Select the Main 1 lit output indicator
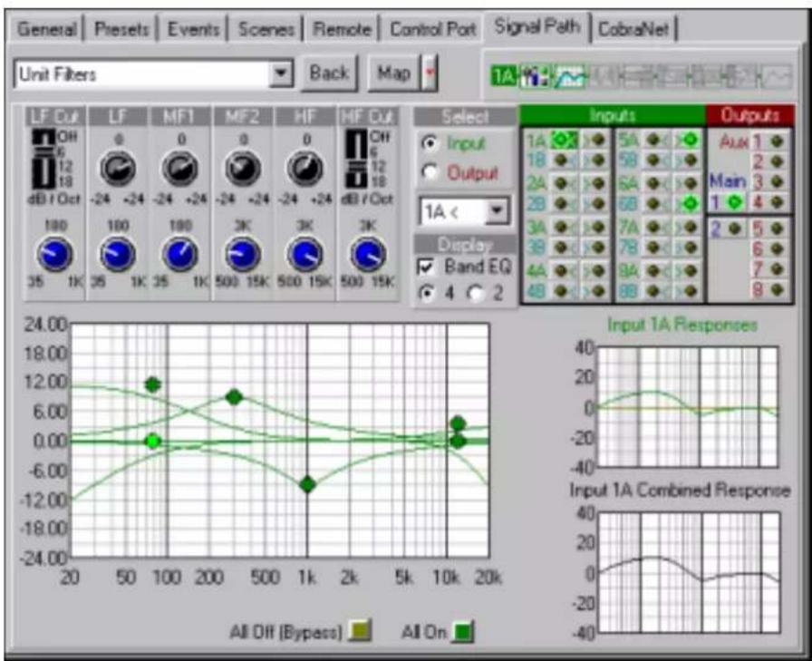Viewport: 812px width, 661px height. (734, 202)
